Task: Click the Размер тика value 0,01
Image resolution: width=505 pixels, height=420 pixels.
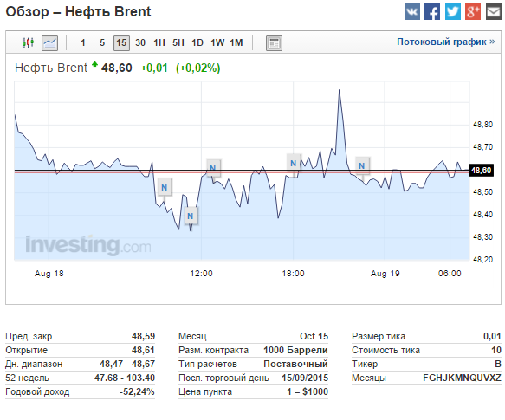Action: tap(492, 336)
